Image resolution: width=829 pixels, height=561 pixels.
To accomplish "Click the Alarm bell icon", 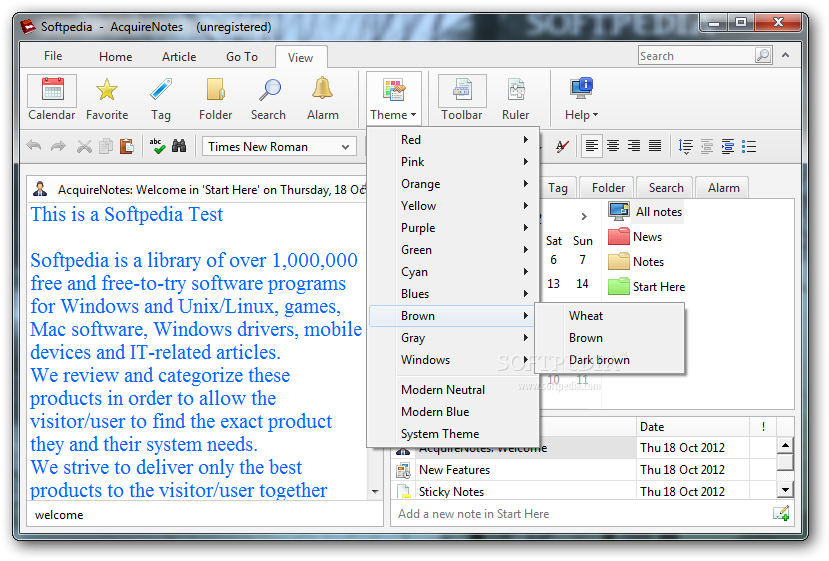I will (323, 99).
